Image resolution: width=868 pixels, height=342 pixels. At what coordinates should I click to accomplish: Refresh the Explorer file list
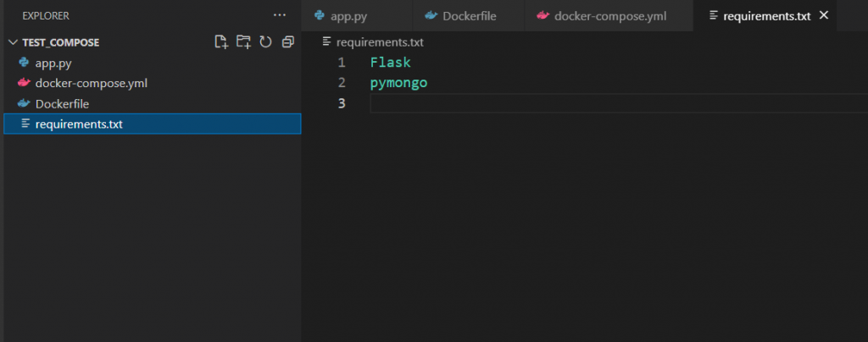coord(265,41)
